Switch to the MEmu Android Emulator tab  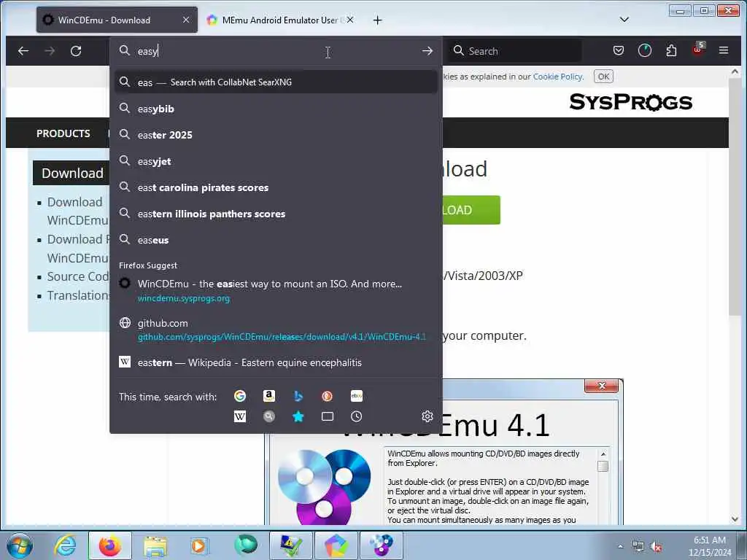point(280,20)
